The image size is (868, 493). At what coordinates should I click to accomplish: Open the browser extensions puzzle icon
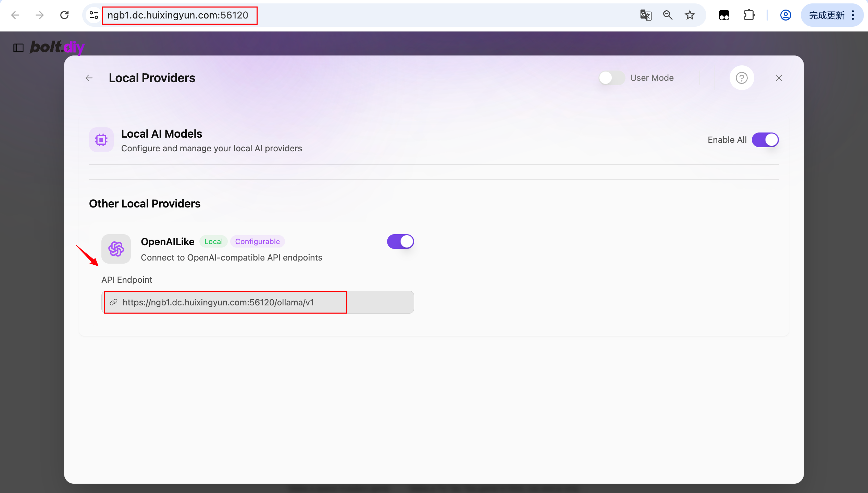coord(749,15)
